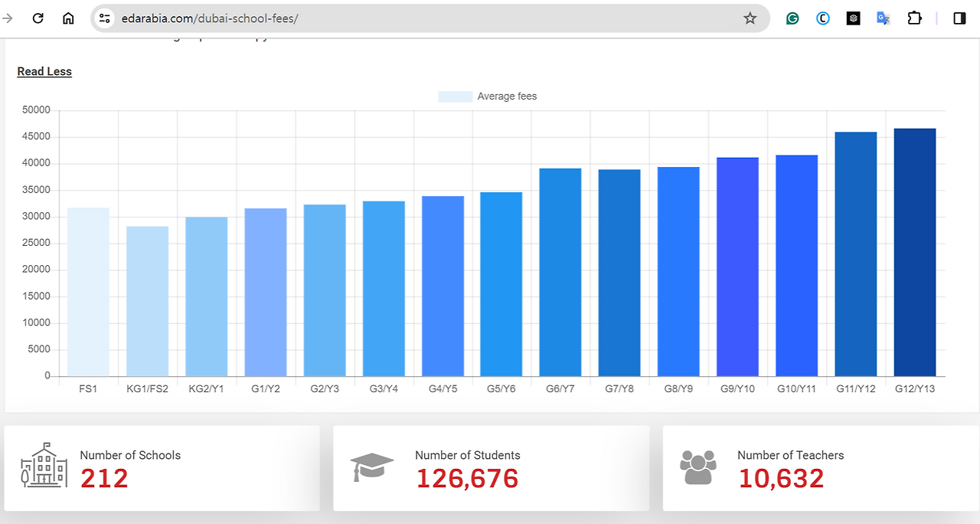This screenshot has height=524, width=980.
Task: Toggle the Average fees legend item
Action: [488, 97]
